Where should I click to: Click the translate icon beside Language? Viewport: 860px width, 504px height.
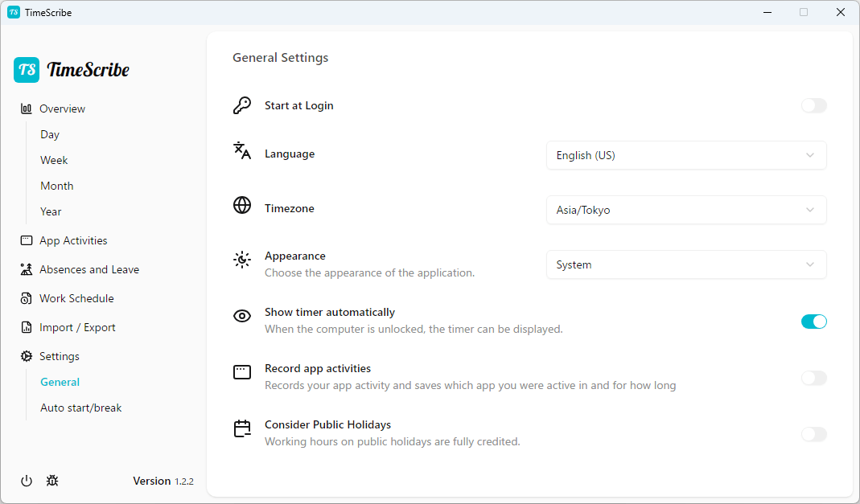pos(242,150)
